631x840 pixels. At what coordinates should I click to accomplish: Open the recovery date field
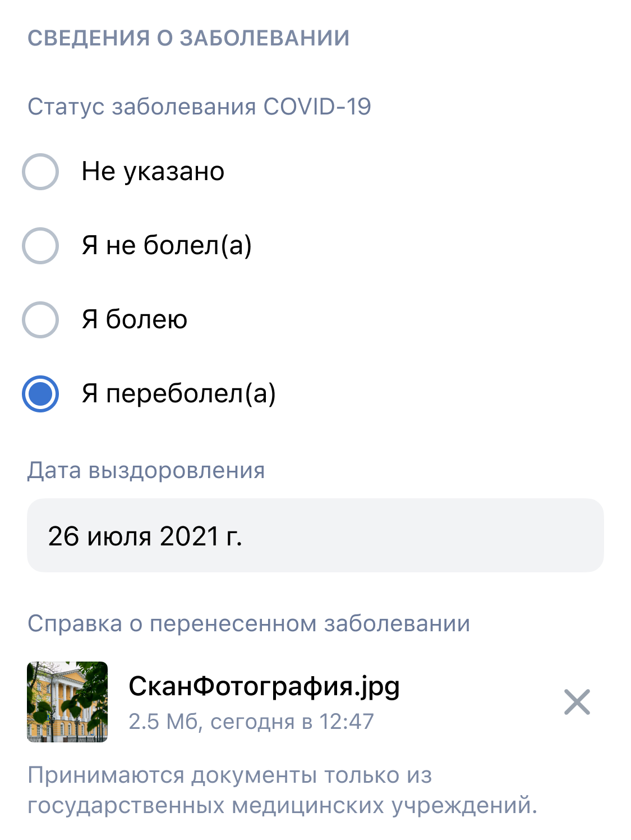[315, 535]
